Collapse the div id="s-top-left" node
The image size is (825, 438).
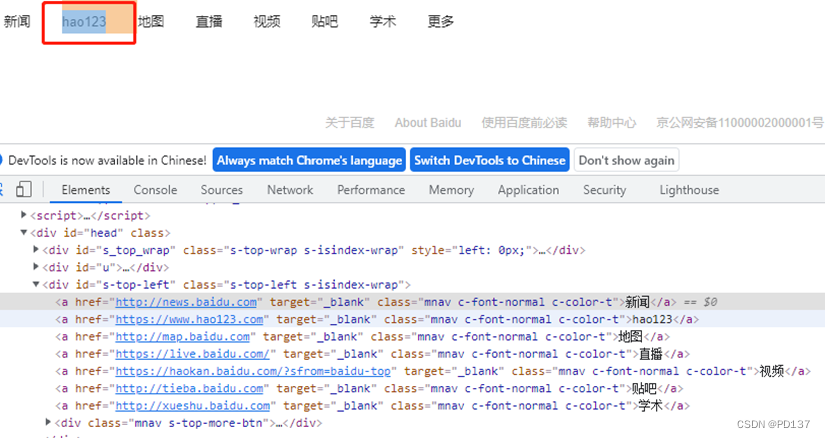click(x=36, y=284)
